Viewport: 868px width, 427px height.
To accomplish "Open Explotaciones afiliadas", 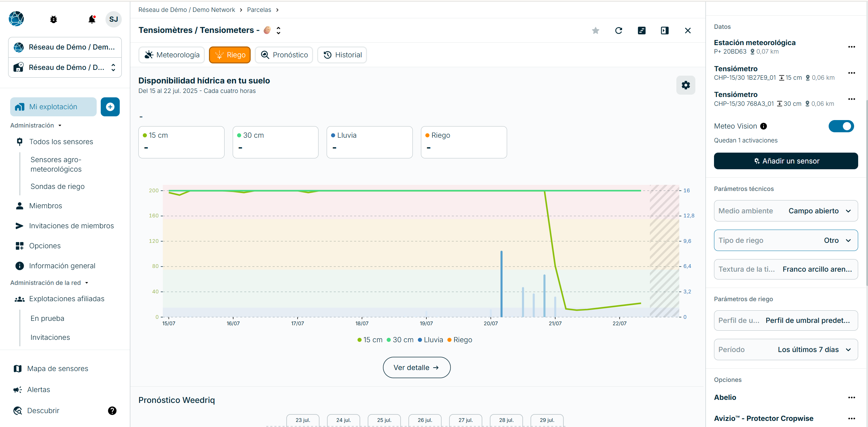I will (66, 299).
